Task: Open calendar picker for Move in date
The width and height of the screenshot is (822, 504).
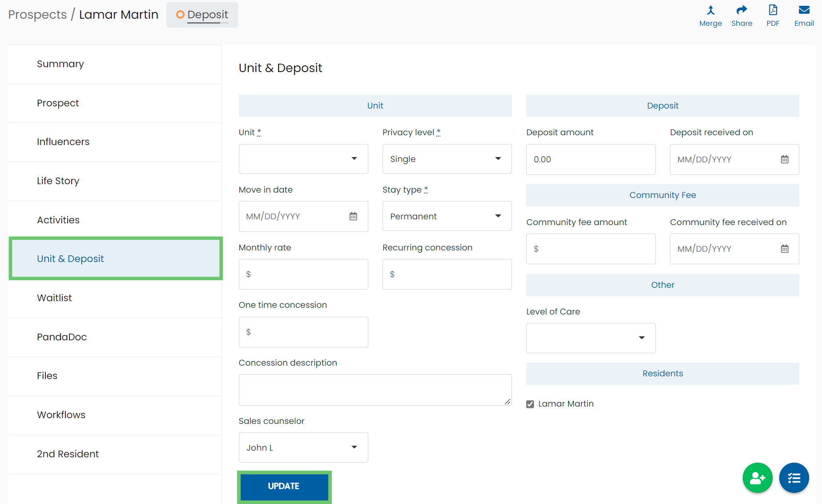Action: click(x=353, y=216)
